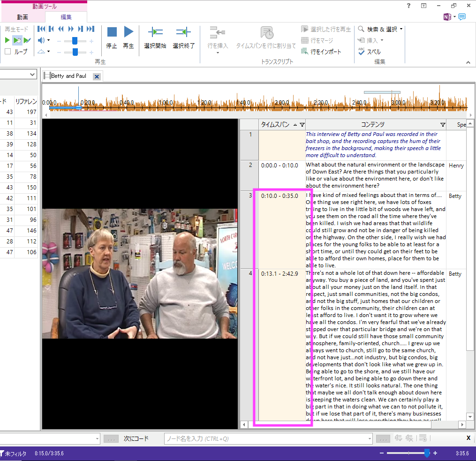Switch to synchronized play mode
Viewport: 476px width, 461px height.
coord(17,40)
